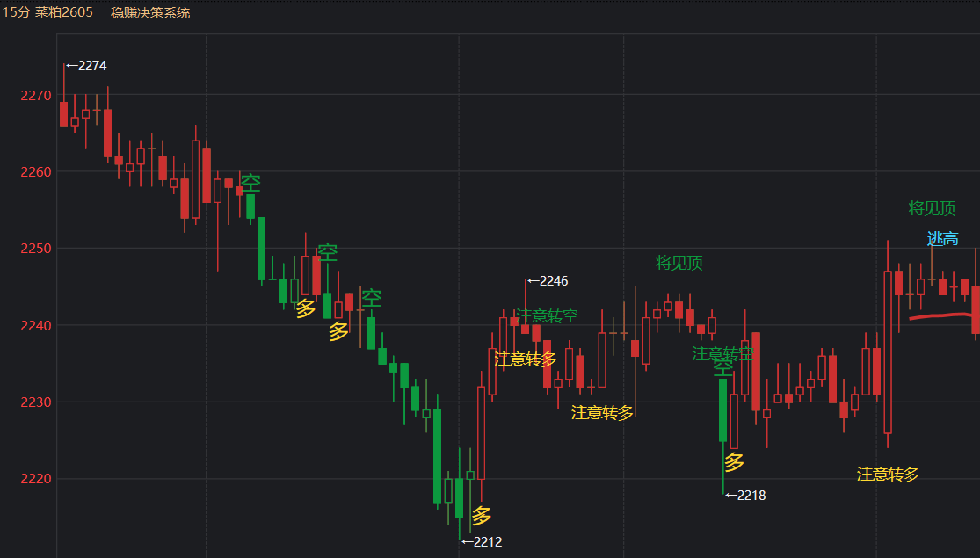Image resolution: width=980 pixels, height=558 pixels.
Task: Click the 2212 low price marker
Action: (482, 542)
